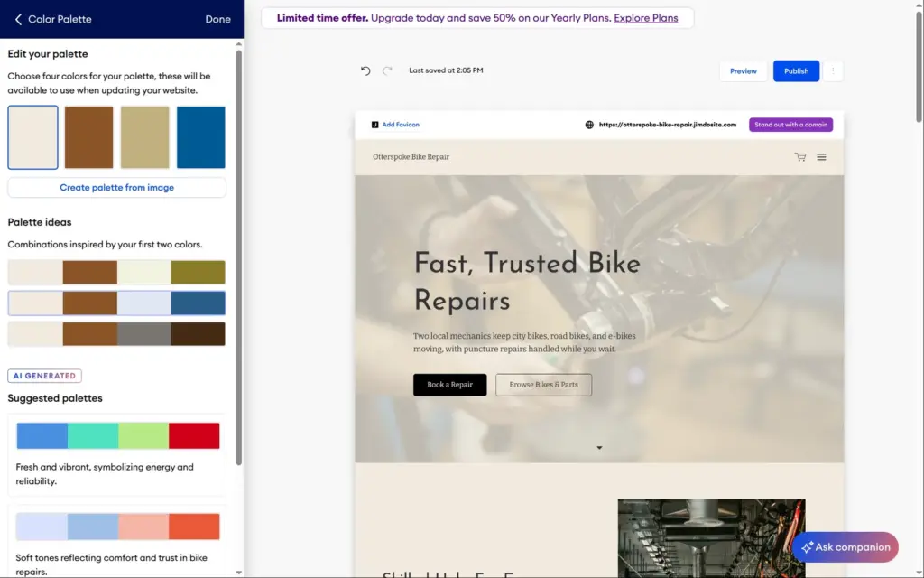Screen dimensions: 924x578
Task: Click the Add Favicon icon
Action: (x=374, y=125)
